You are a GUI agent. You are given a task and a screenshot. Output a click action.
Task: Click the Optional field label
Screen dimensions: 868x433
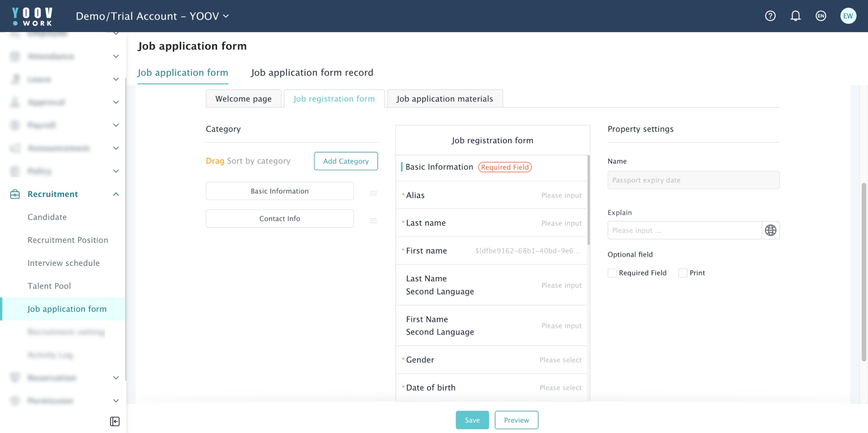630,254
